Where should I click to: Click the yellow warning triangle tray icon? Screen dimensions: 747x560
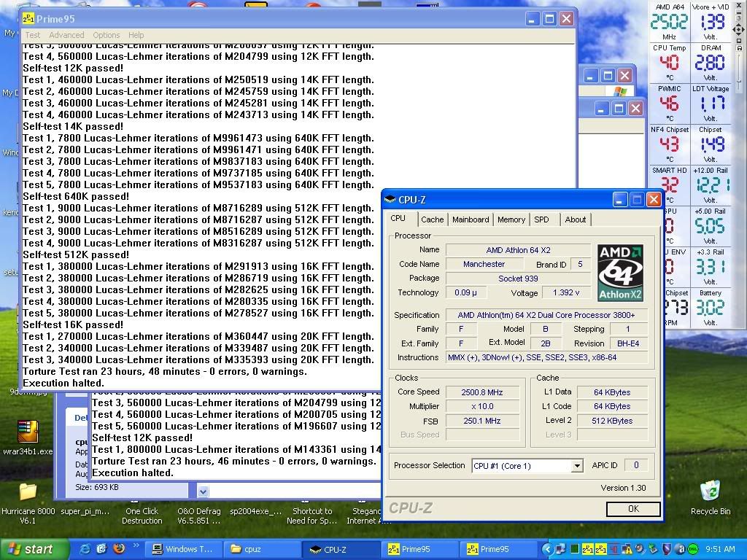click(x=627, y=549)
